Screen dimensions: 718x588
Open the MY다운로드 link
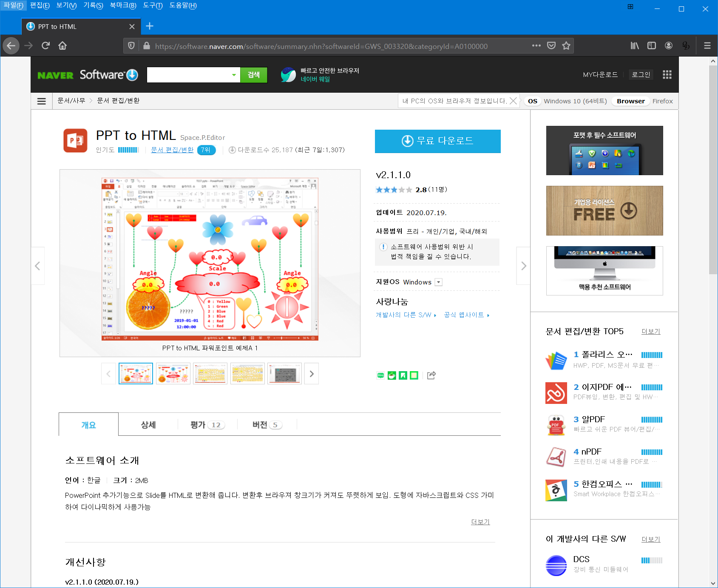point(600,75)
